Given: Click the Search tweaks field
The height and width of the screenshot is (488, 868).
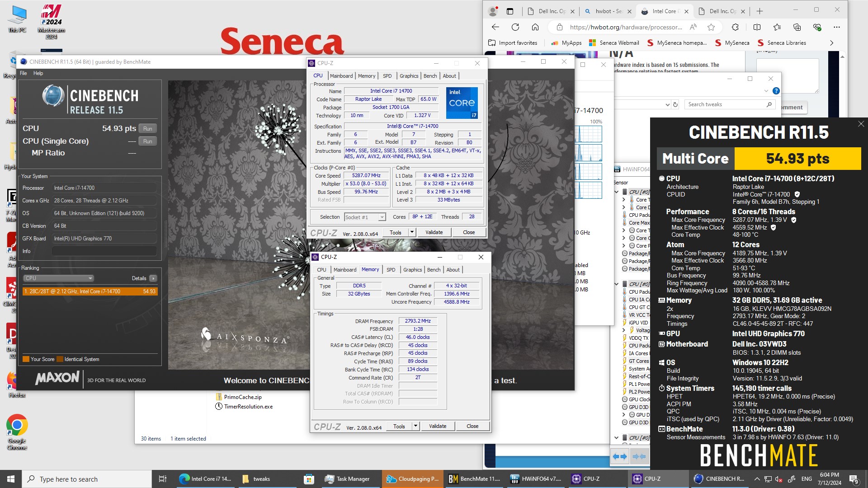Looking at the screenshot, I should (729, 104).
